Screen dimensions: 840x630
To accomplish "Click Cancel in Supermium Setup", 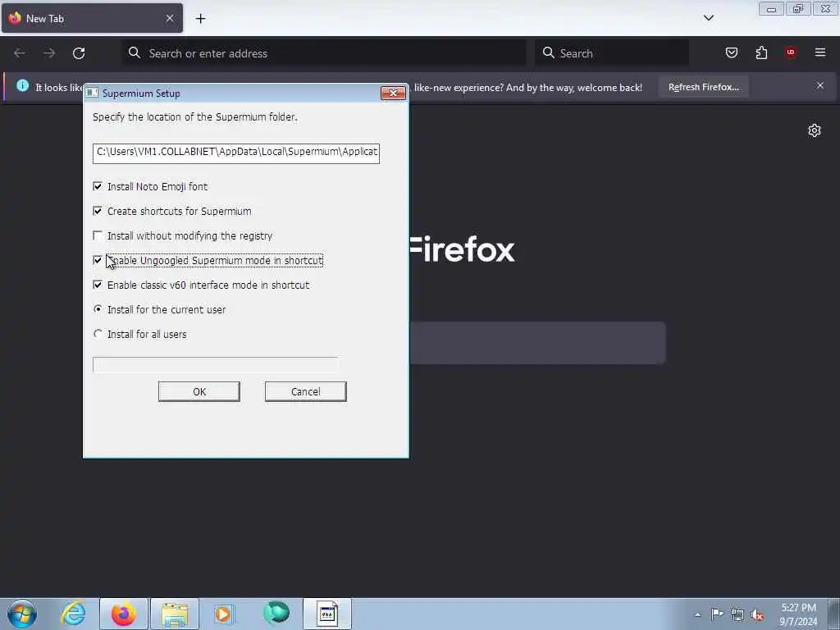I will 305,391.
